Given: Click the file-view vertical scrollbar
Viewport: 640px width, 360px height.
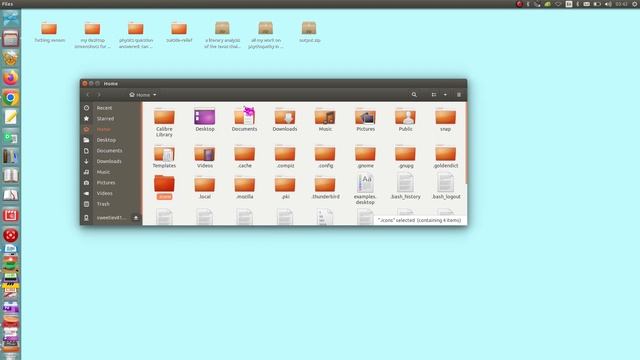Looking at the screenshot, I should 465,143.
